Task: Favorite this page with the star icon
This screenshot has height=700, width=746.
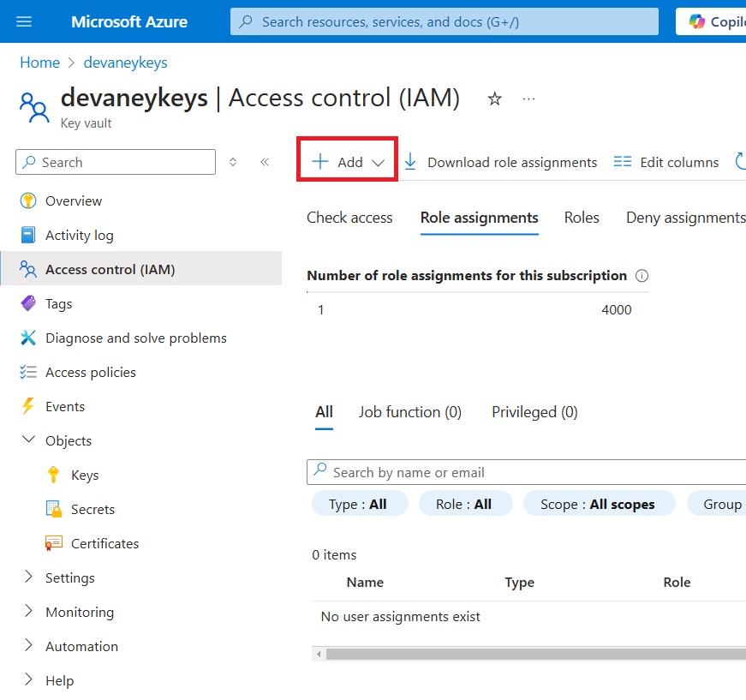Action: pyautogui.click(x=495, y=99)
